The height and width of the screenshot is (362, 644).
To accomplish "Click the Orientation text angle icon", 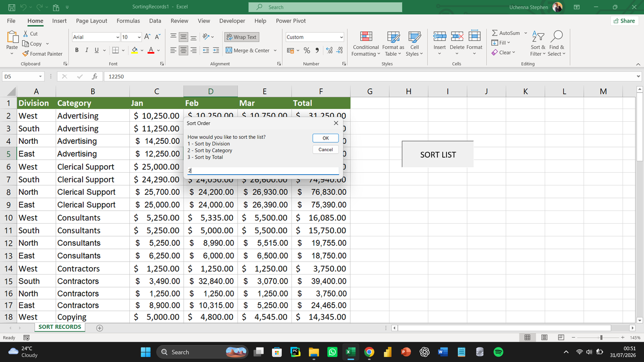I will coord(206,37).
